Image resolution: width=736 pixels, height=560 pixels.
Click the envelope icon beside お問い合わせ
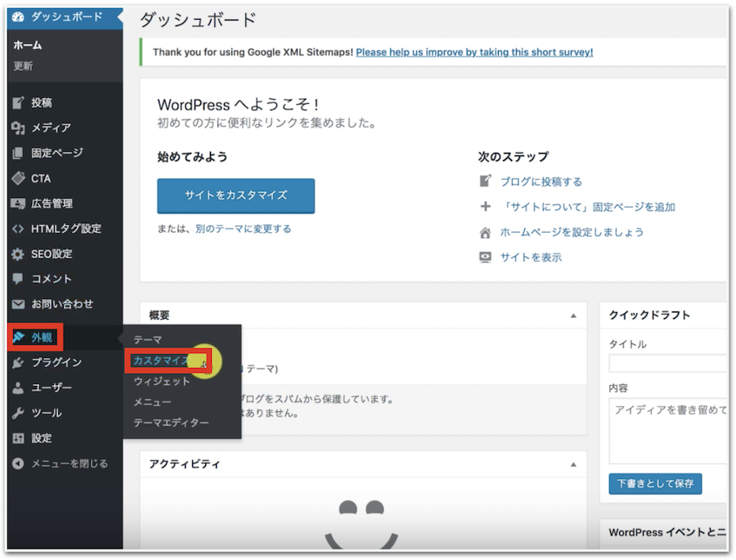tap(18, 304)
